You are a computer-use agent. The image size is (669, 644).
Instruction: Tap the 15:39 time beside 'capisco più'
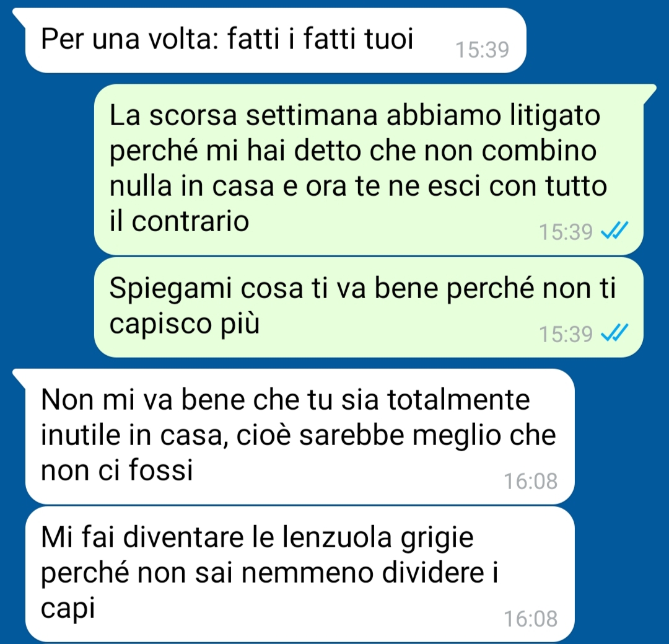point(566,334)
